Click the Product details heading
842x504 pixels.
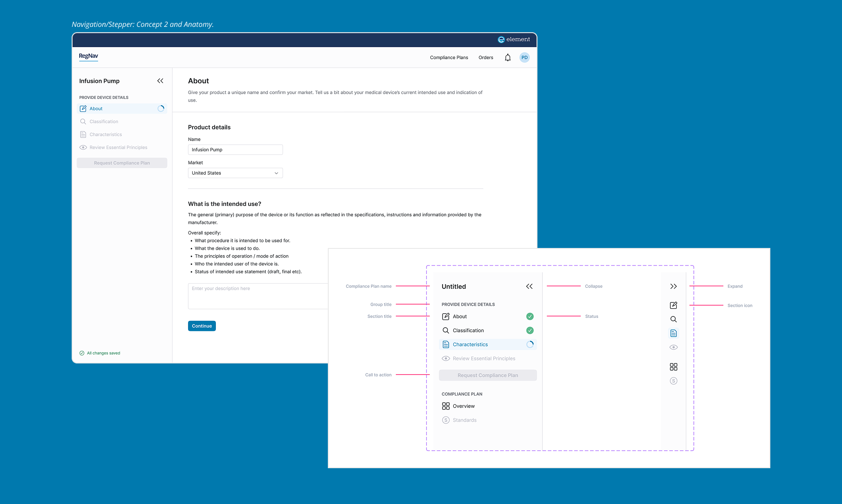(209, 128)
